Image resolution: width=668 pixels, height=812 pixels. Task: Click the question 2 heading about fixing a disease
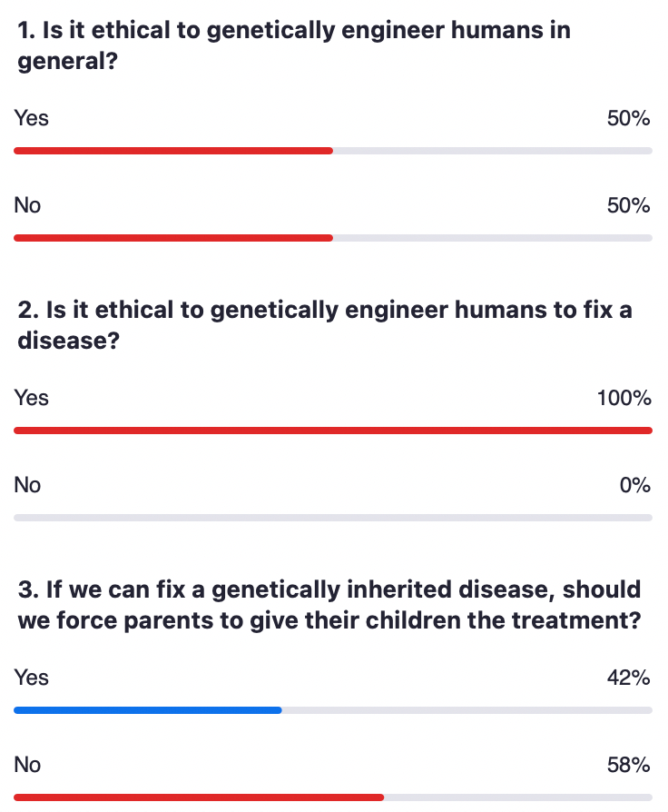click(325, 326)
